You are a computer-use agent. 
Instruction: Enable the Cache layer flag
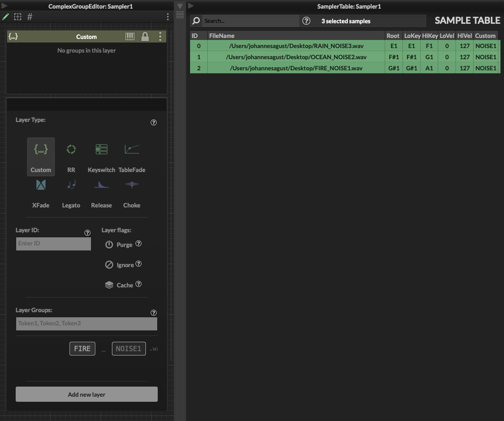109,285
